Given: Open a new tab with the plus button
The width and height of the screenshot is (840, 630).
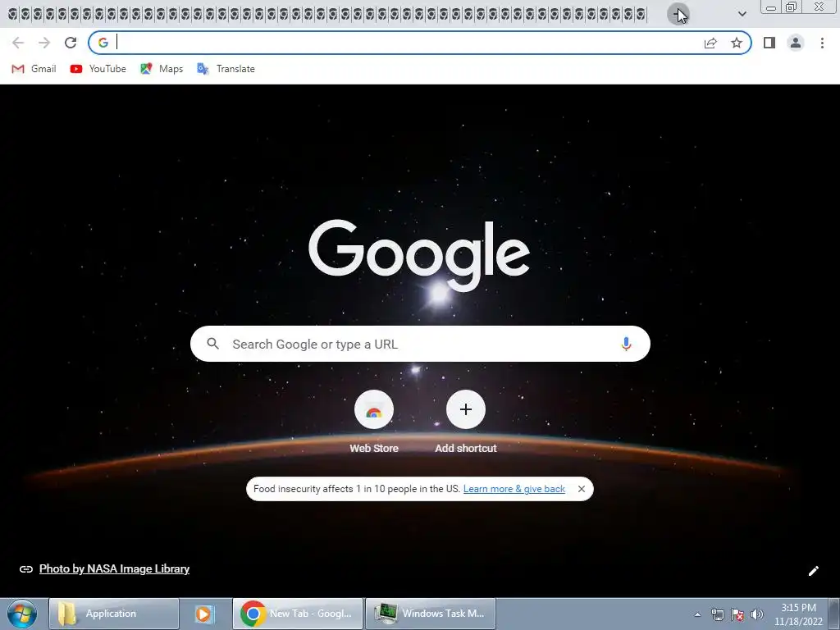Looking at the screenshot, I should click(x=678, y=14).
